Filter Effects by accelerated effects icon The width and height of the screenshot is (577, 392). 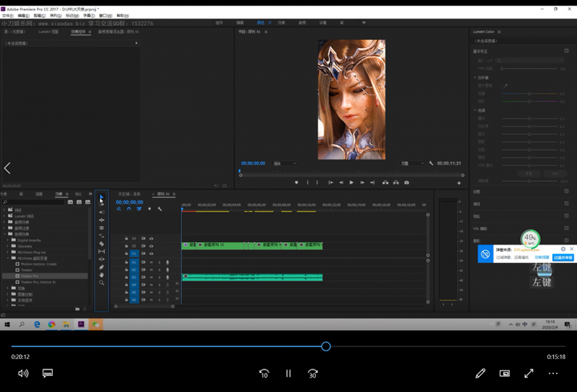pos(71,202)
